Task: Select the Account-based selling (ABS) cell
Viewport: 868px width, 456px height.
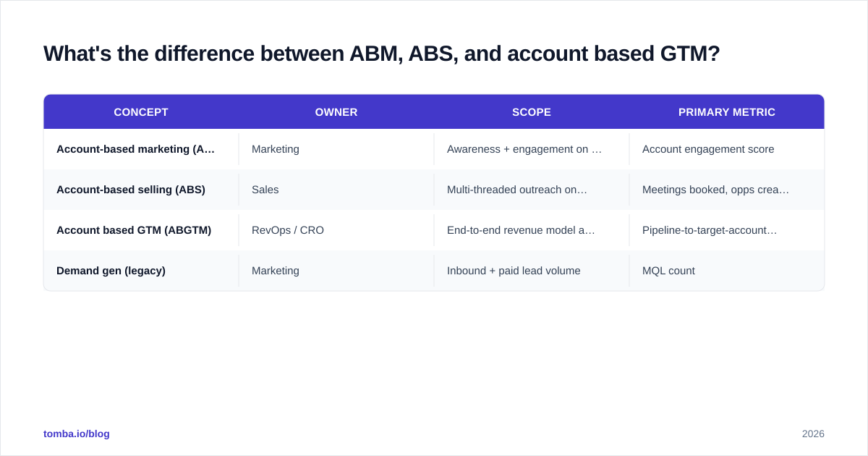Action: click(x=141, y=190)
